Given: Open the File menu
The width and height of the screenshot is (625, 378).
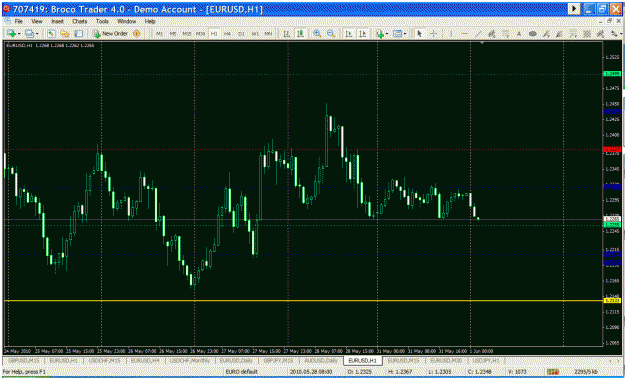Looking at the screenshot, I should pos(19,21).
